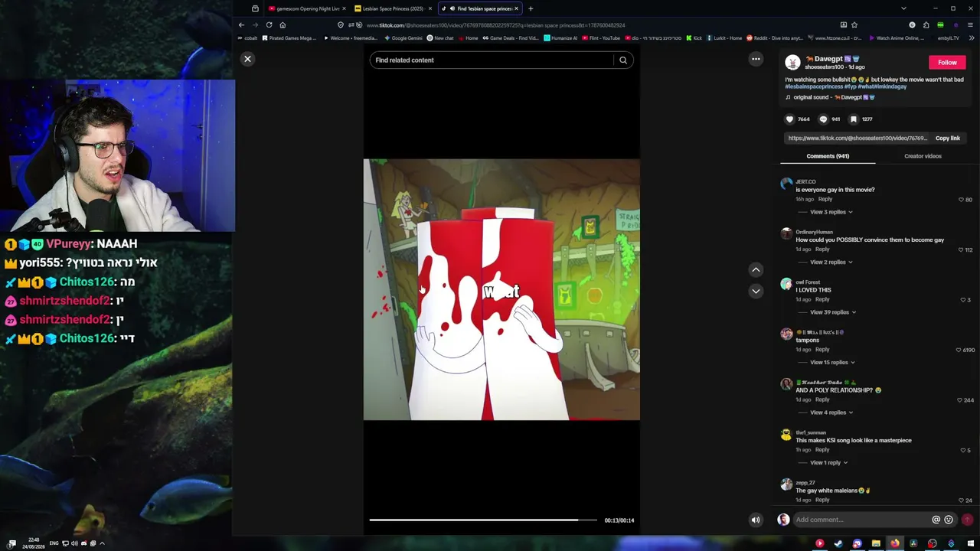
Task: Go to next video with down arrow
Action: pyautogui.click(x=756, y=291)
